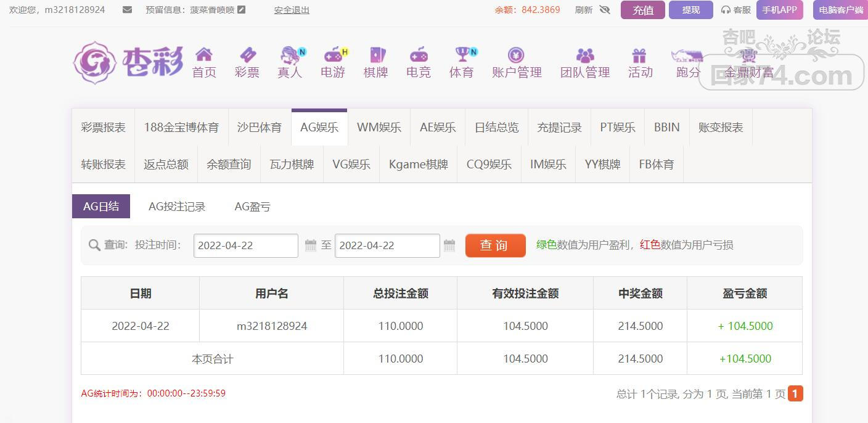Open 账户管理 coin icon
This screenshot has width=868, height=423.
516,55
